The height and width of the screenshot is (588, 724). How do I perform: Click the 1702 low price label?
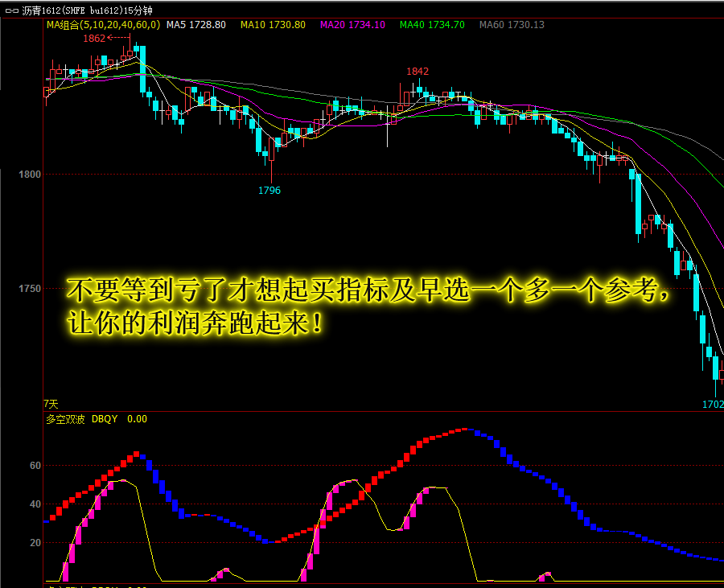click(712, 404)
